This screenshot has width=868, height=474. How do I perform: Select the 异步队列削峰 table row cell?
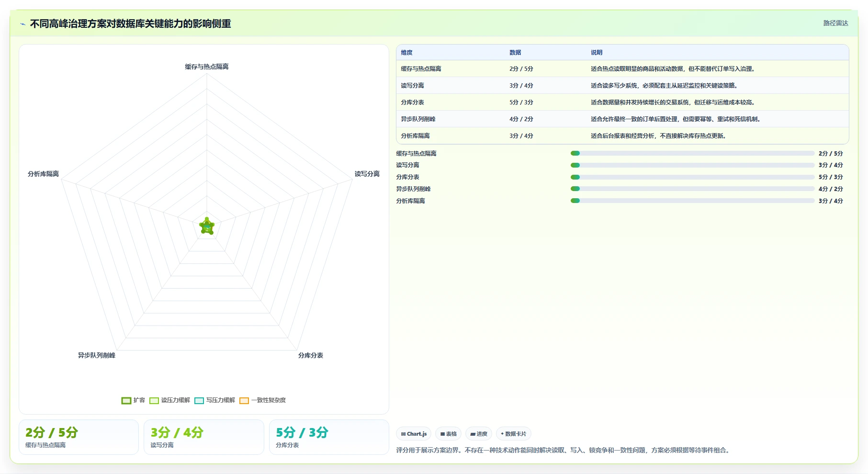pyautogui.click(x=418, y=119)
